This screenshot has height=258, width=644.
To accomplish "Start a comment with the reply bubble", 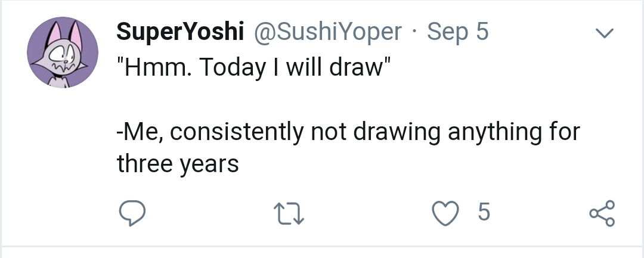I will tap(129, 213).
